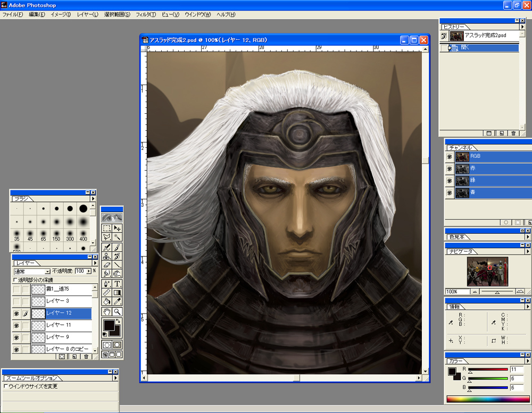Screen dimensions: 532x413
Task: Click the trash icon in Layers panel
Action: pos(86,356)
